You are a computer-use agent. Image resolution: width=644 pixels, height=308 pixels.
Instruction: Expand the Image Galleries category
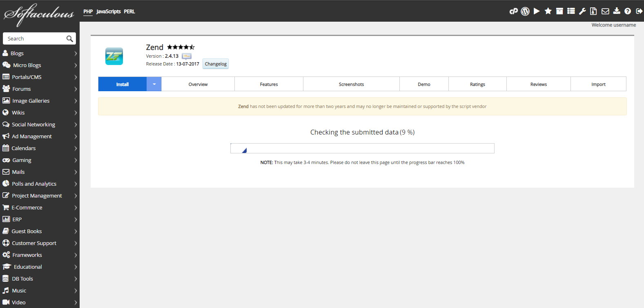(40, 101)
